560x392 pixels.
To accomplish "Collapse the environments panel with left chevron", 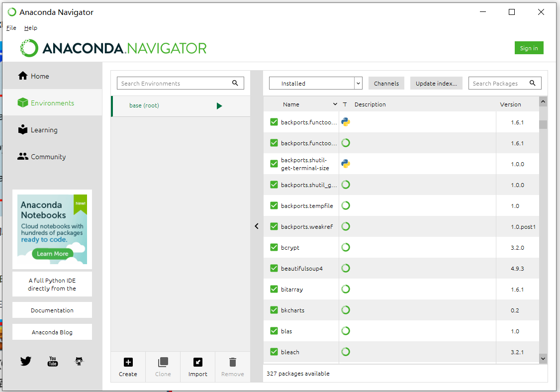I will [x=257, y=226].
